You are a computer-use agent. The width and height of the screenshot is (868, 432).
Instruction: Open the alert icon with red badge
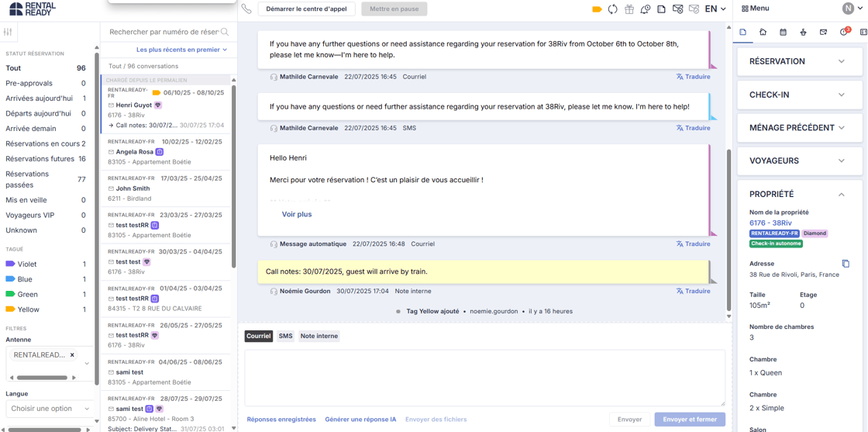844,32
